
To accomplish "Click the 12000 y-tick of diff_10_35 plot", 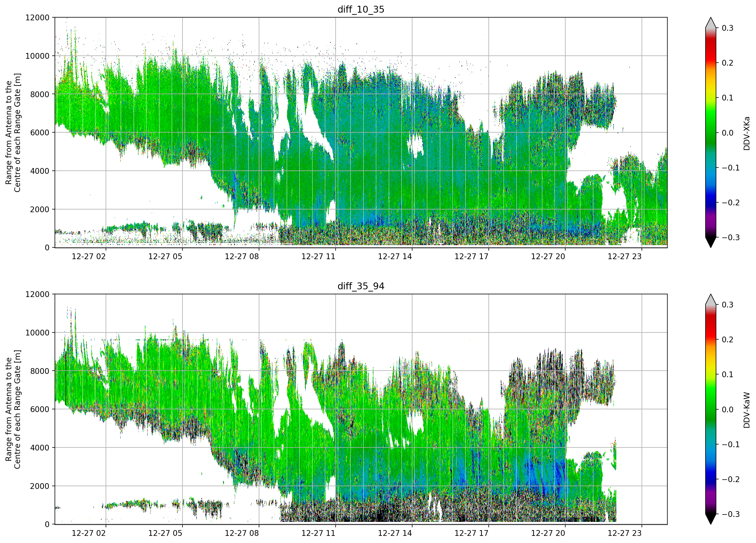I will coord(37,18).
